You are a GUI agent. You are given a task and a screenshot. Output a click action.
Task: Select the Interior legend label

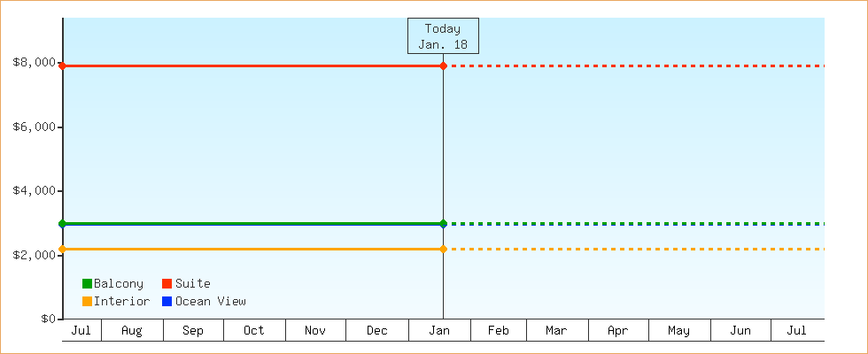(x=121, y=302)
